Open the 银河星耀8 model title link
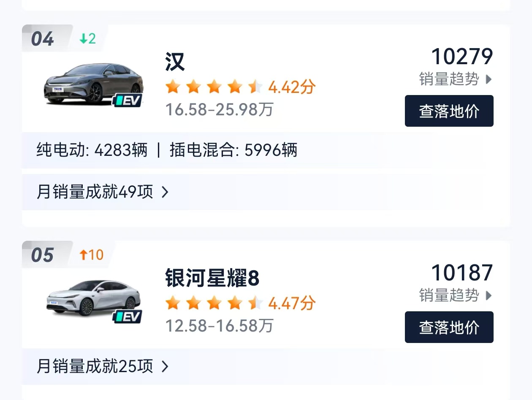532x400 pixels. 212,278
